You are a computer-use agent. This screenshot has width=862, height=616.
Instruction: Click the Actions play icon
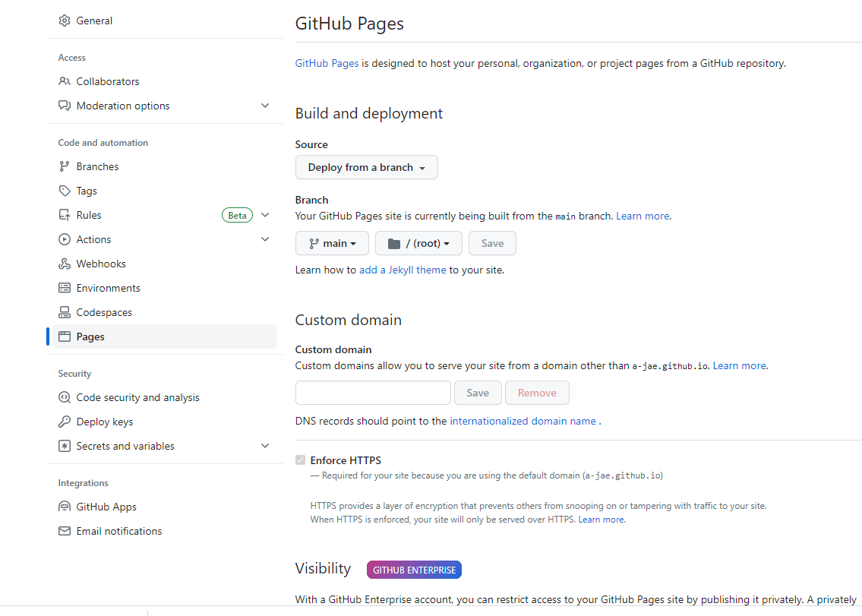click(65, 239)
